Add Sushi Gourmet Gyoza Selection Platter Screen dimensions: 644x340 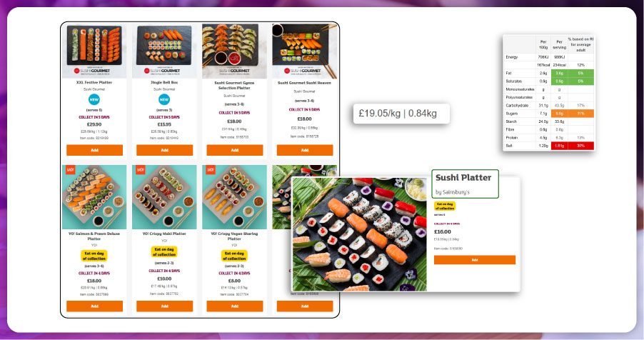click(234, 150)
